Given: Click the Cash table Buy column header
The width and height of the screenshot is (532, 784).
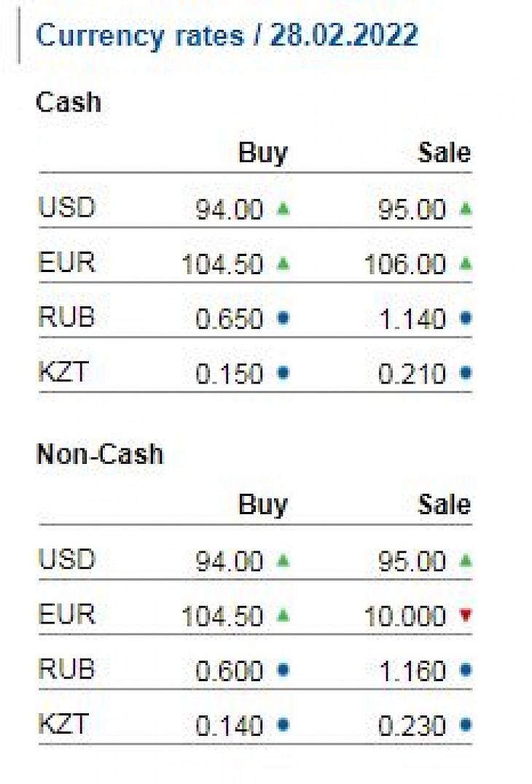Looking at the screenshot, I should pos(263,152).
